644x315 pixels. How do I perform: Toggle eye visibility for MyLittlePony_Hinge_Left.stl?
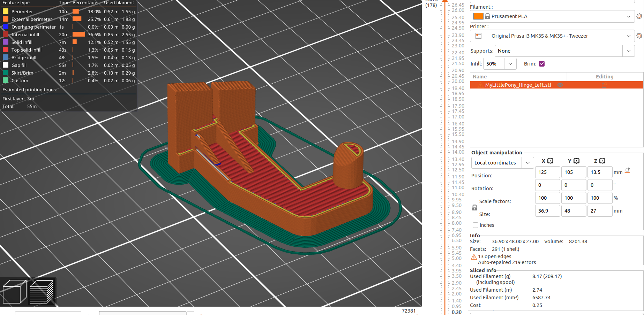[560, 85]
